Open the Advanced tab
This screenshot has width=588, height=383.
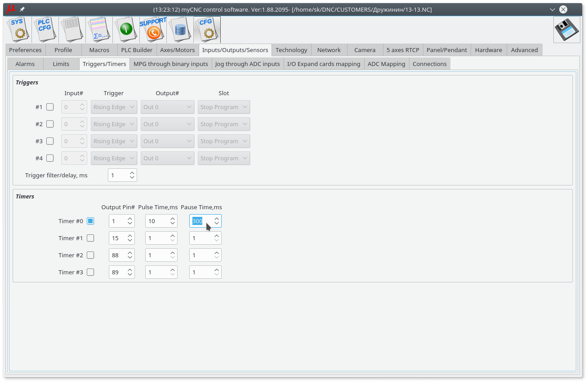click(x=525, y=50)
